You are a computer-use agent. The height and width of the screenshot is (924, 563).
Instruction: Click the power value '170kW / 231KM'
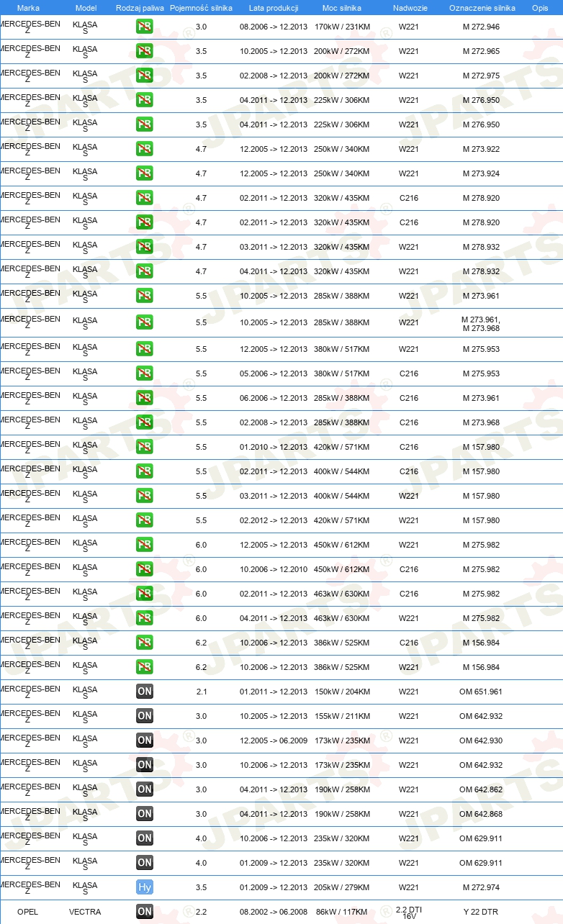342,27
